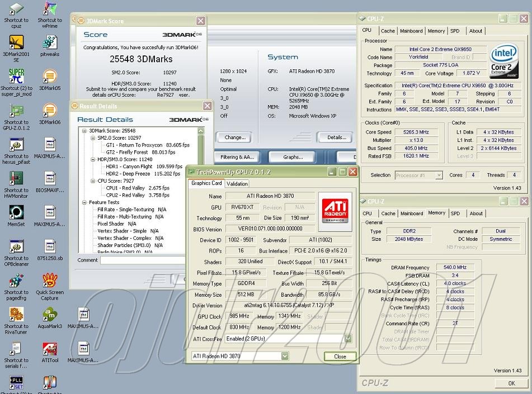532x394 pixels.
Task: Launch the ATITool desktop icon
Action: tap(50, 352)
